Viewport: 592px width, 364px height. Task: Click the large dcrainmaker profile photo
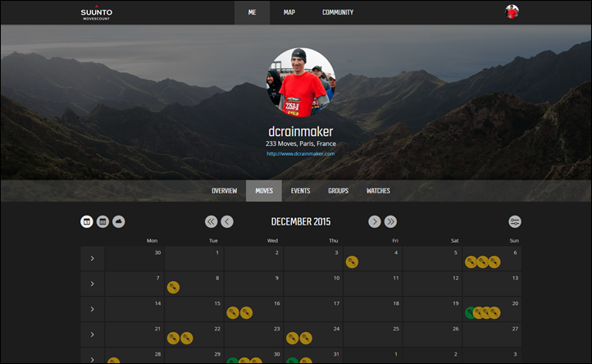point(301,82)
